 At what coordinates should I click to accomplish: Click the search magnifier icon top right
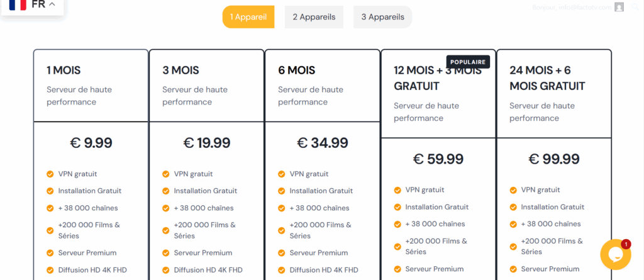tap(635, 7)
